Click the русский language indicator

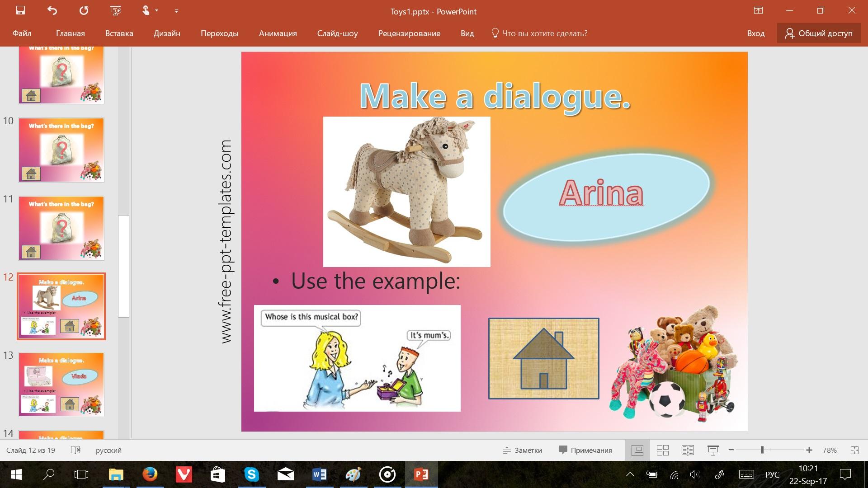click(x=108, y=450)
